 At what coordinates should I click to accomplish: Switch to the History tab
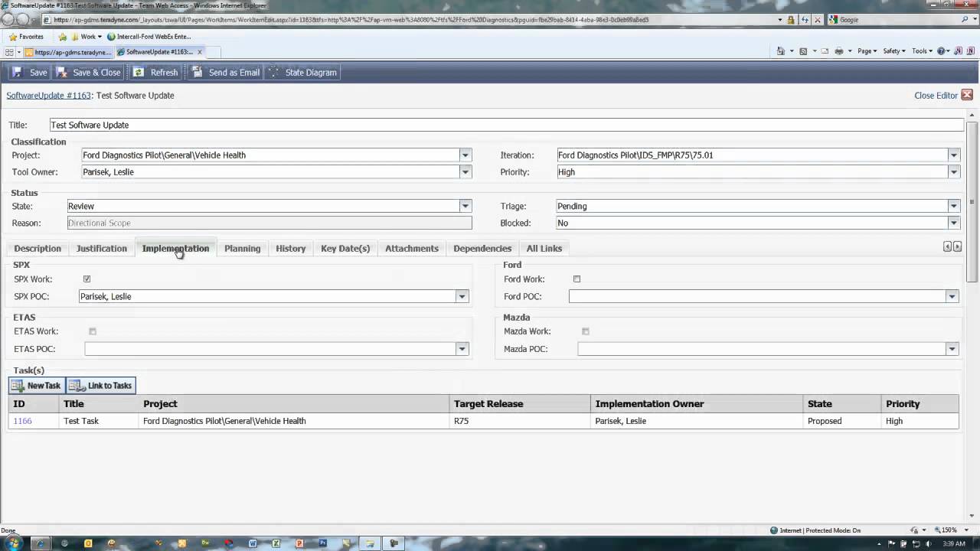pyautogui.click(x=290, y=248)
